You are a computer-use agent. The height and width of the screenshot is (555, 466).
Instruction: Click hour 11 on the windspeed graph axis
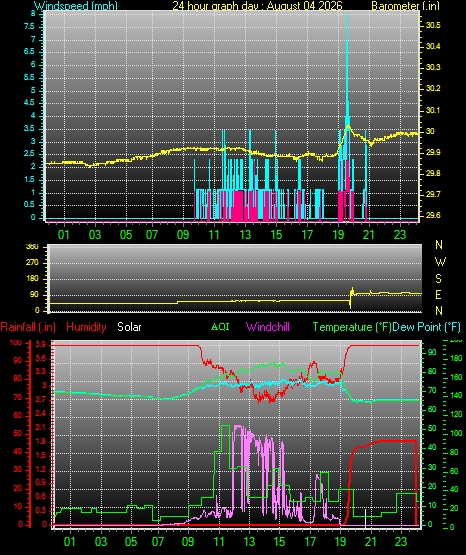click(214, 235)
